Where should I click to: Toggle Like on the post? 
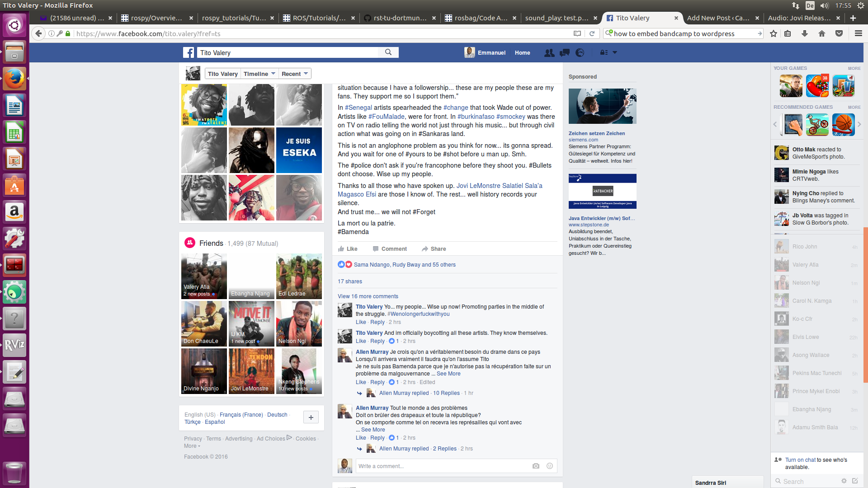348,249
